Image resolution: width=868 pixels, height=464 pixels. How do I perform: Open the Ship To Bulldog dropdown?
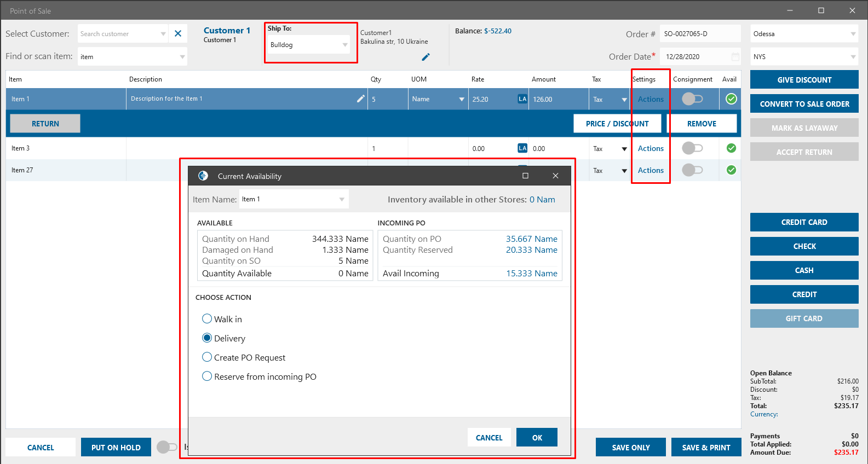point(345,45)
